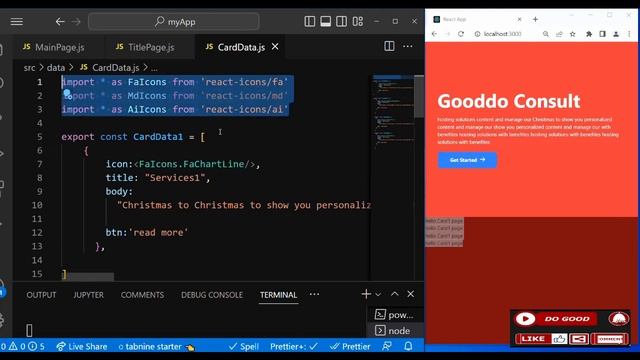Split the editor to the right

pos(389,46)
